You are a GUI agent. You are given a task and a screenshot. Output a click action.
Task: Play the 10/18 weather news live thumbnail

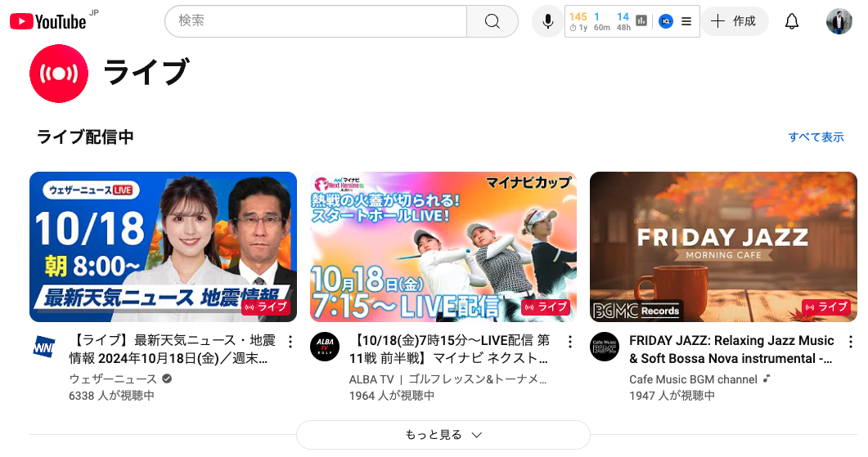[164, 247]
